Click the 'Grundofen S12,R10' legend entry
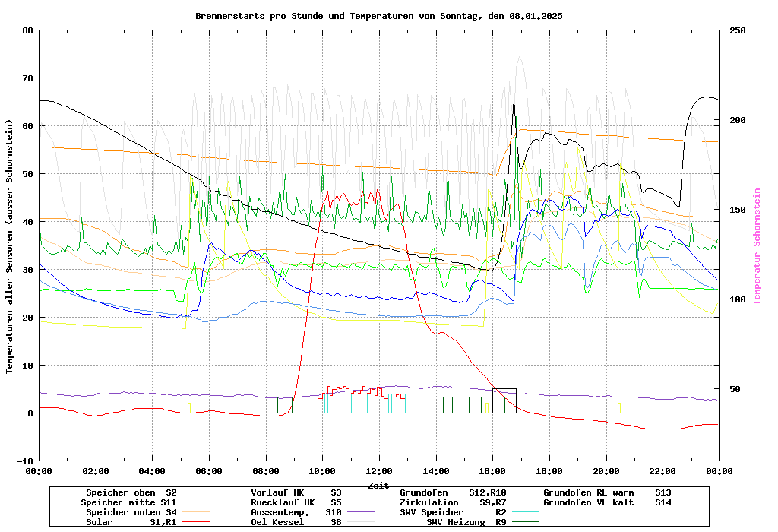The height and width of the screenshot is (532, 778). pyautogui.click(x=453, y=492)
